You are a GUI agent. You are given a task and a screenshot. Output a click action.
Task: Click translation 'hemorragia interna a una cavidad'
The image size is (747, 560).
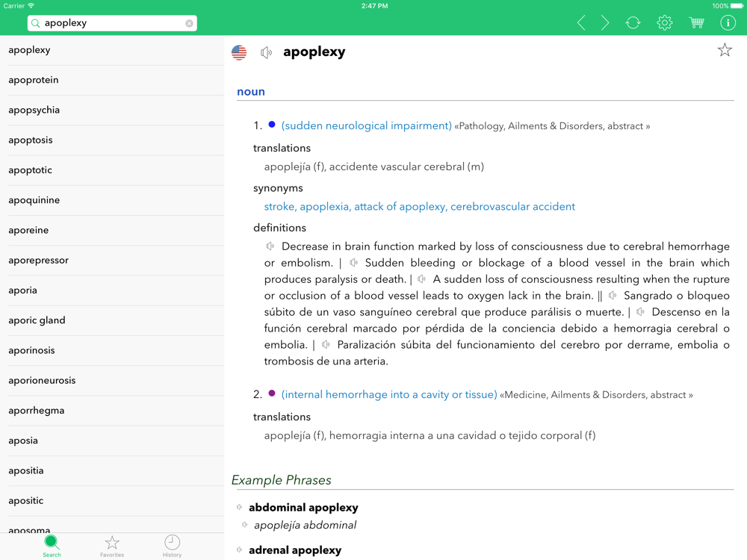click(462, 435)
